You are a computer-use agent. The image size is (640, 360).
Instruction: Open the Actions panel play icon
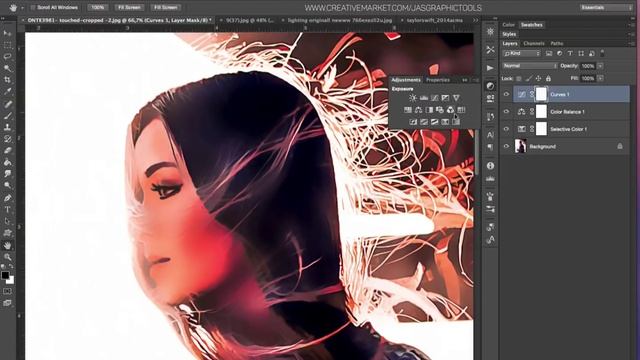tap(490, 68)
